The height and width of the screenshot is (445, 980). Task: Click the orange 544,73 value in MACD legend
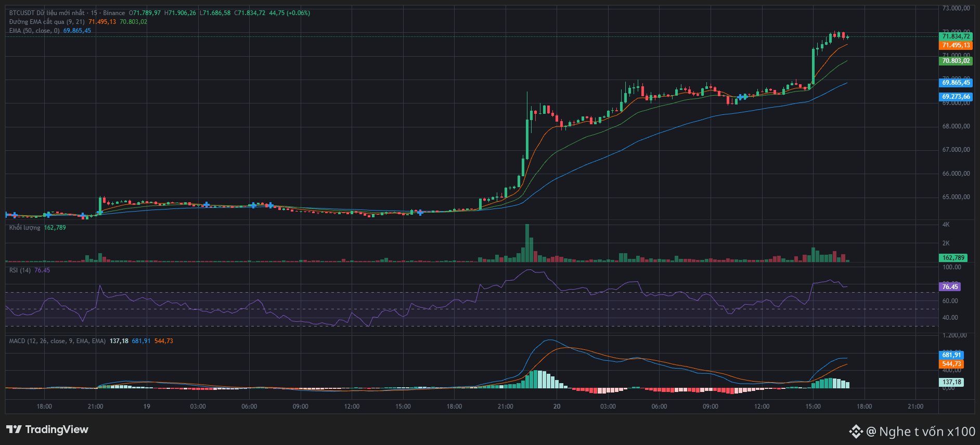click(164, 341)
